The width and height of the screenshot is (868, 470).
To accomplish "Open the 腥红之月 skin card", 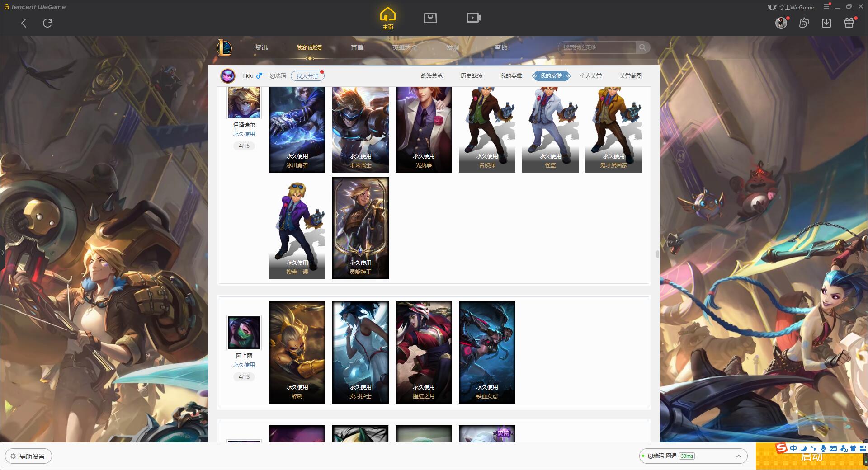I will coord(424,352).
